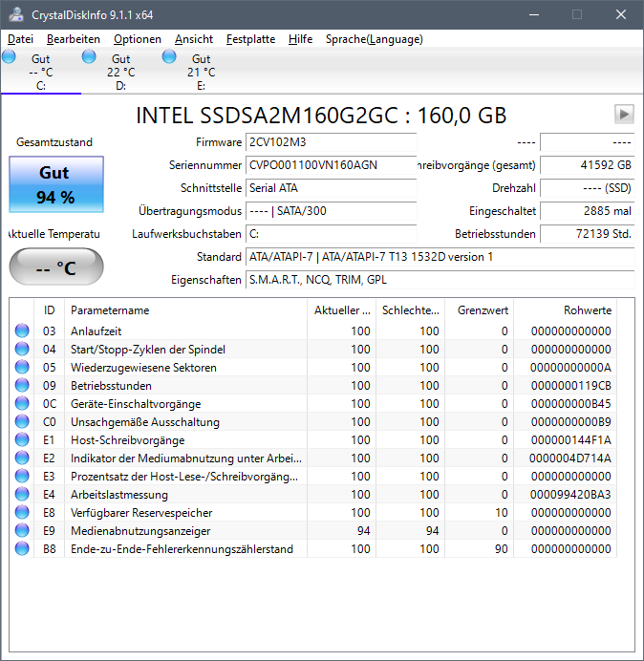This screenshot has width=644, height=661.
Task: Select the E: drive tab at 21 °C
Action: 202,72
